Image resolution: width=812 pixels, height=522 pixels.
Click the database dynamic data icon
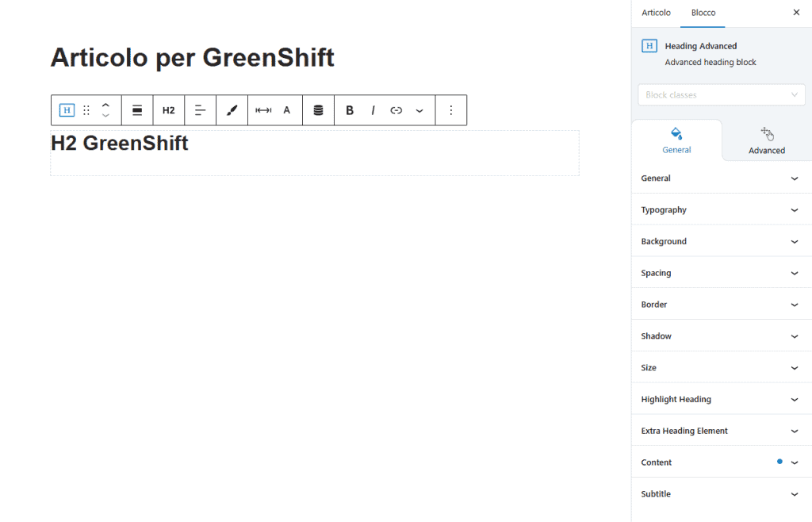319,110
